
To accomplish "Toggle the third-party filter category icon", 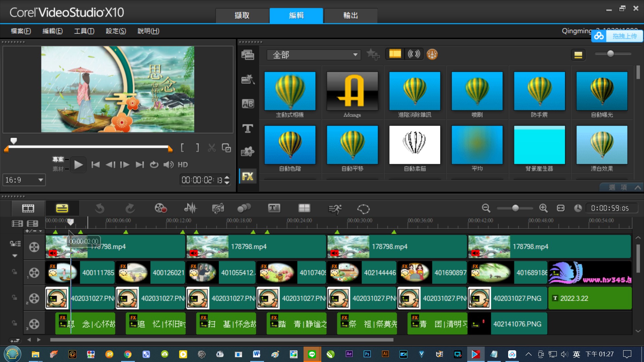I will point(432,54).
